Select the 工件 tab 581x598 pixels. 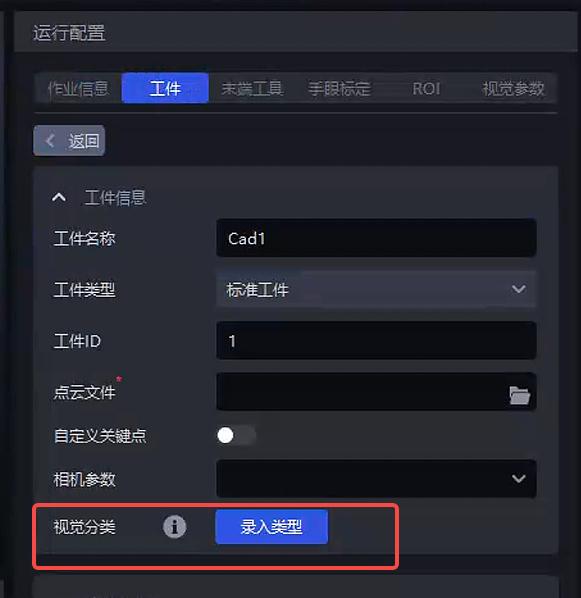[165, 88]
